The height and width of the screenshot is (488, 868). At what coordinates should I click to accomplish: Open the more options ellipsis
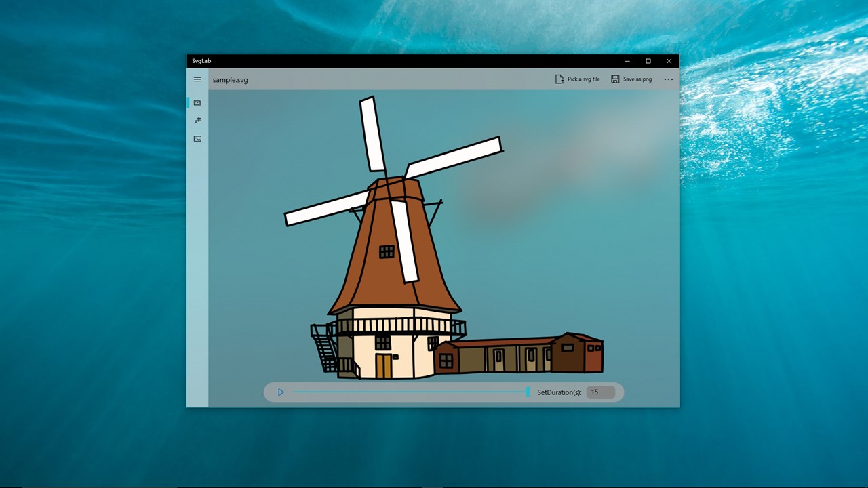click(x=669, y=79)
